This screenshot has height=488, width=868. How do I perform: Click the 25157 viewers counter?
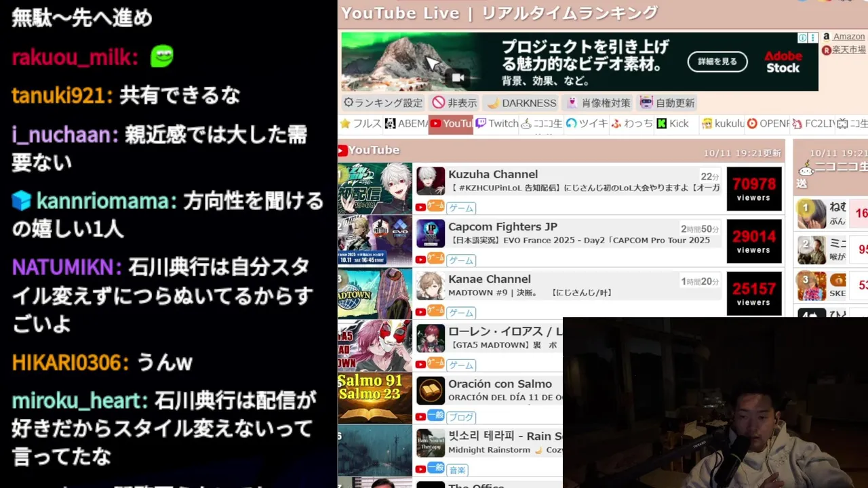click(x=754, y=293)
